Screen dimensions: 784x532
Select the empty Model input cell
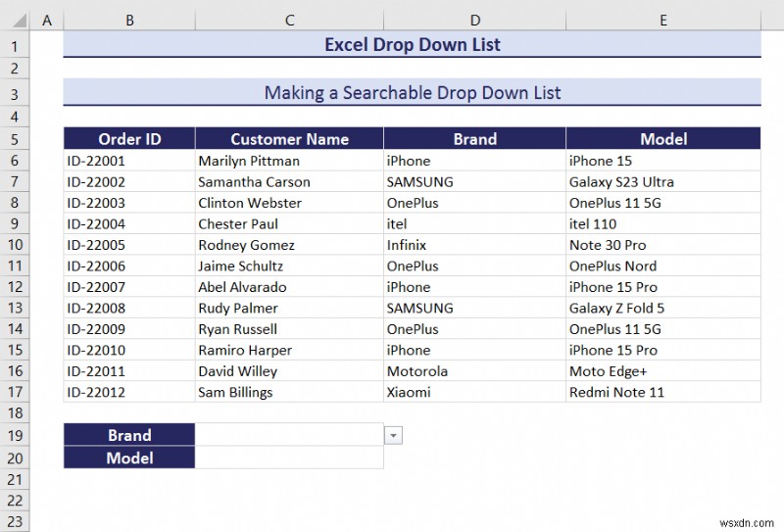tap(289, 458)
